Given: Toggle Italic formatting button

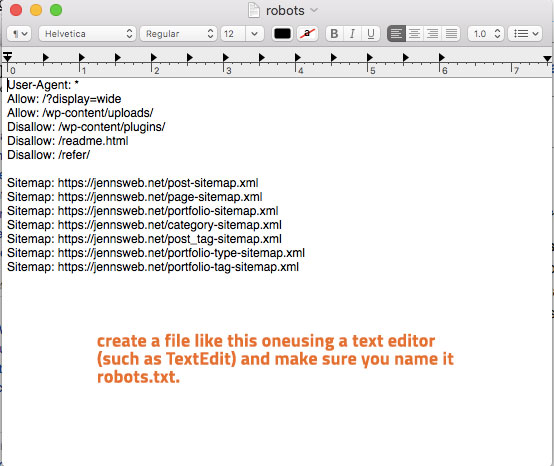Looking at the screenshot, I should click(x=352, y=34).
